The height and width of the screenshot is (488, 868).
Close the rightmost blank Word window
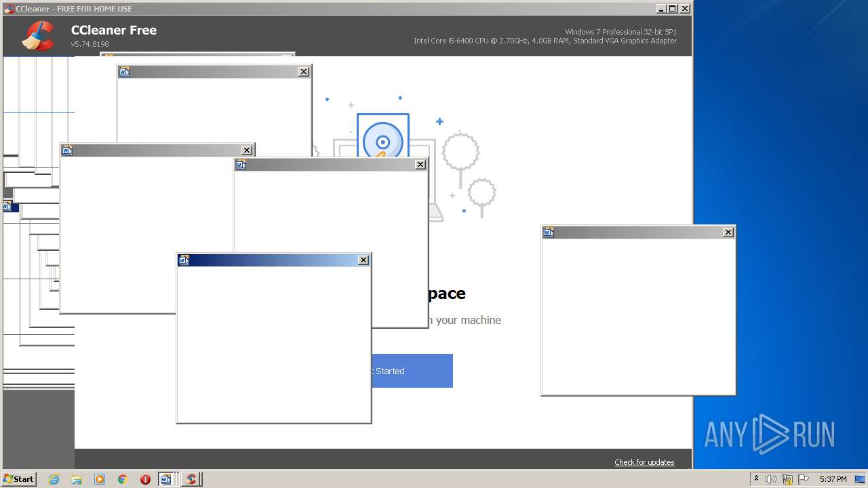coord(728,232)
